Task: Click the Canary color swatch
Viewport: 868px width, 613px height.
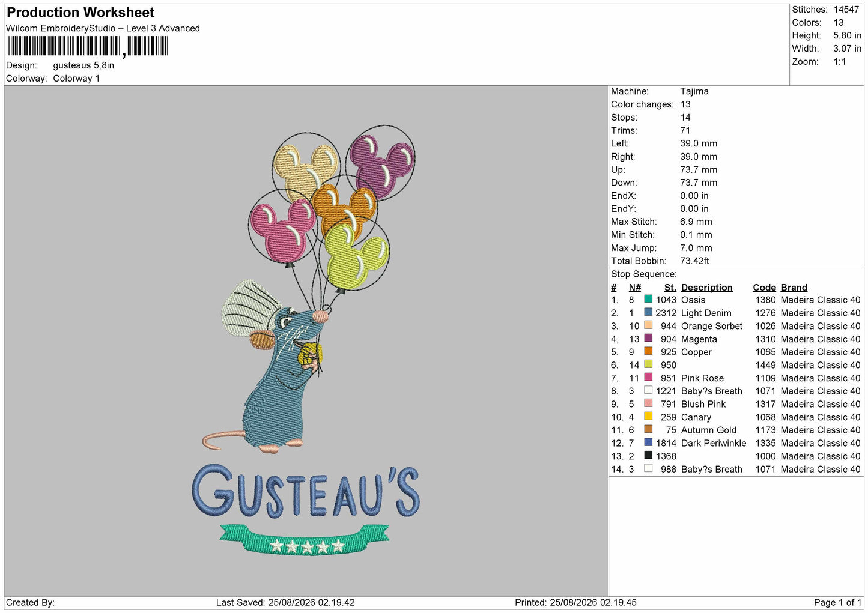Action: [x=648, y=416]
